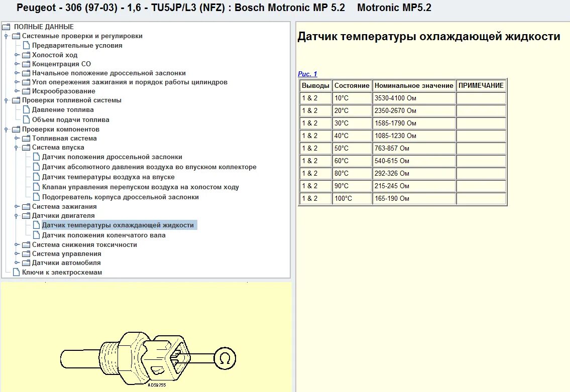Click folder icon beside 'Система снижения токсичности'

(x=26, y=244)
